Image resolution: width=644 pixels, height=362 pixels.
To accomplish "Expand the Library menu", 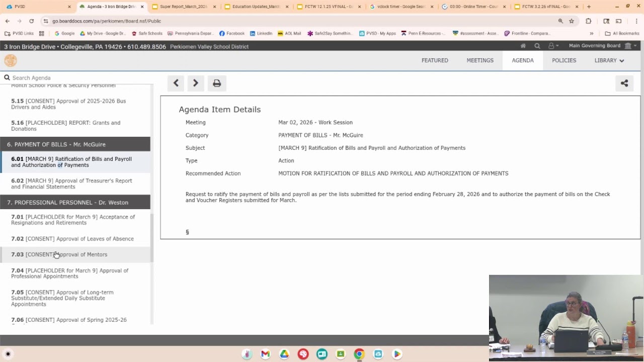I will [x=609, y=60].
